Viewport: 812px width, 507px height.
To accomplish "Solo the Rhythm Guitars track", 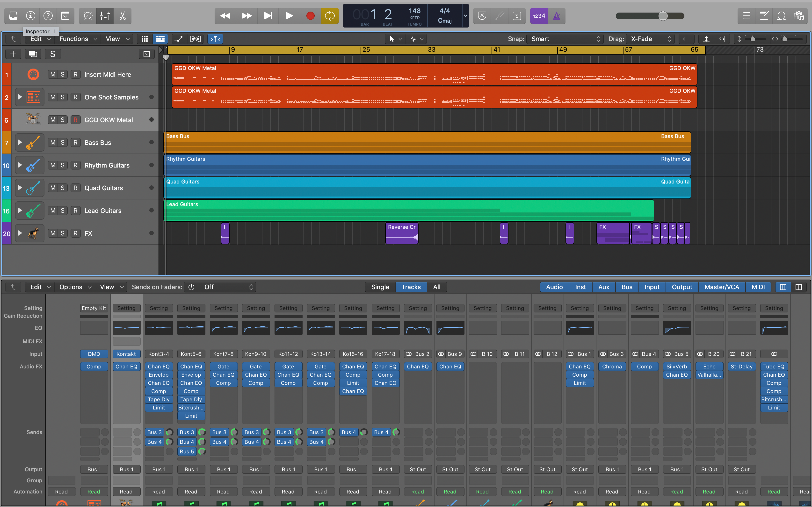I will [62, 165].
